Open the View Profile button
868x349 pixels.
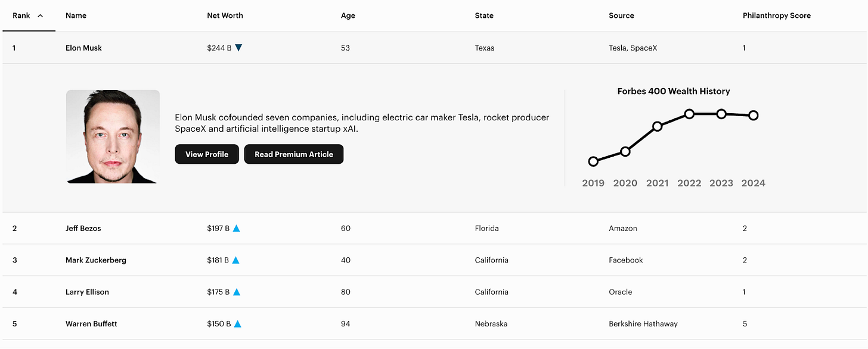click(207, 154)
